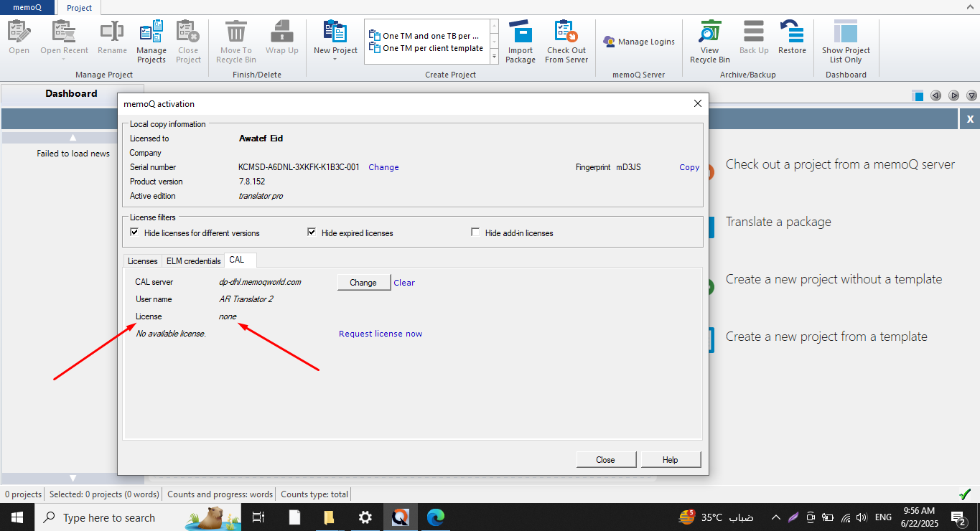
Task: Show hidden system tray icons chevron
Action: [775, 517]
